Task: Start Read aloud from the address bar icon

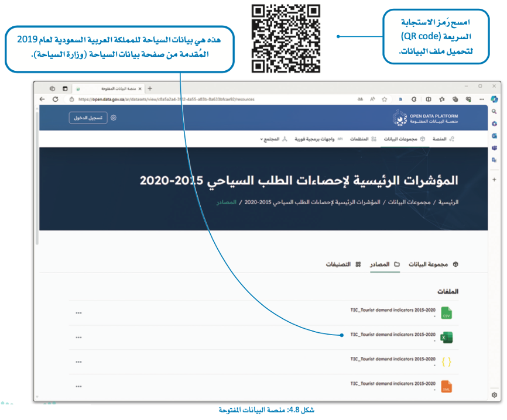Action: point(372,99)
